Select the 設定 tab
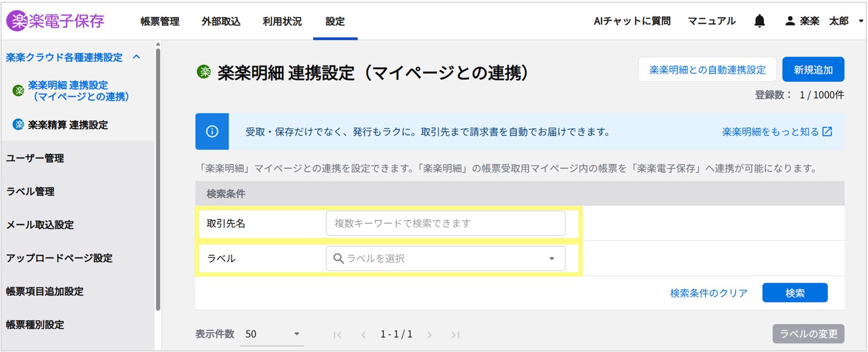 coord(335,21)
